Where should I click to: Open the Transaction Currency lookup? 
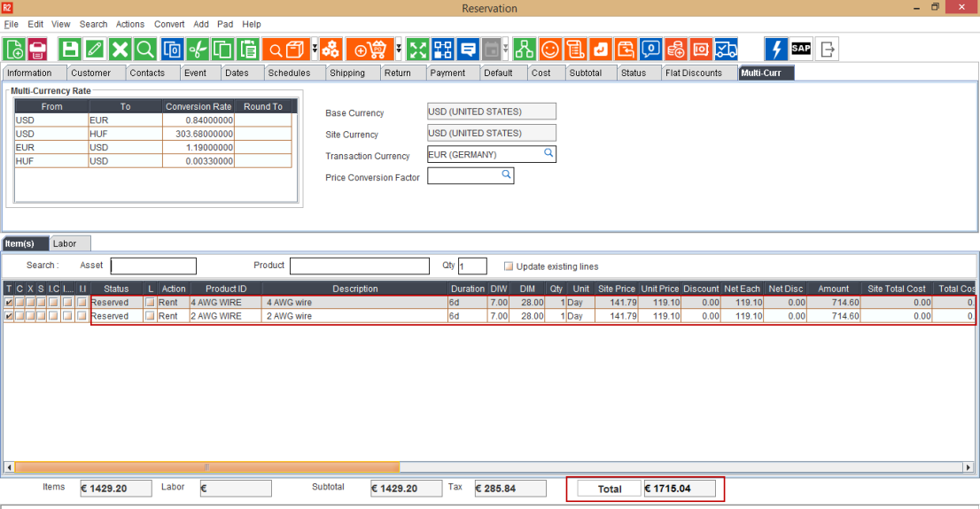click(548, 154)
